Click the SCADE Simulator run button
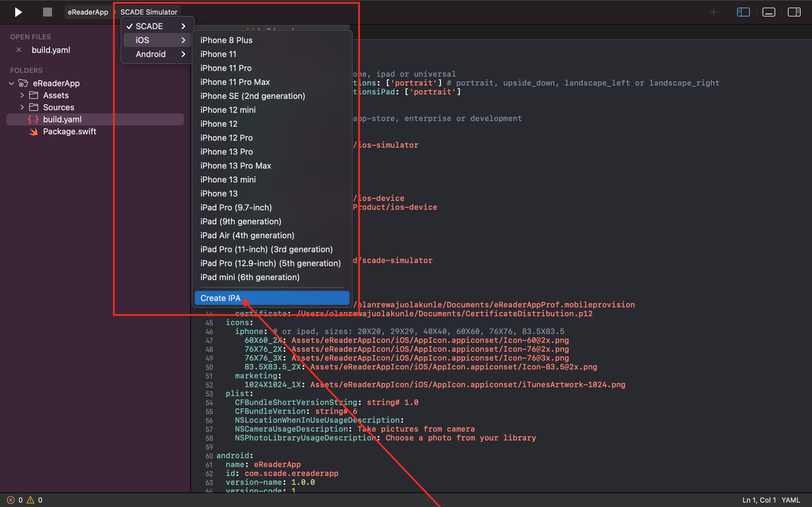812x507 pixels. (17, 11)
